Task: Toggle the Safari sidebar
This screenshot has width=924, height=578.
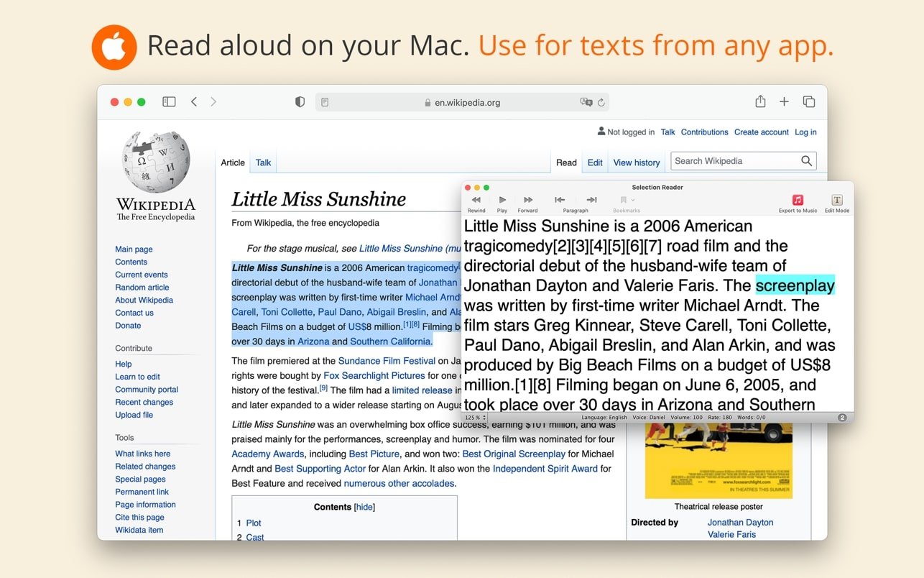Action: [x=169, y=102]
